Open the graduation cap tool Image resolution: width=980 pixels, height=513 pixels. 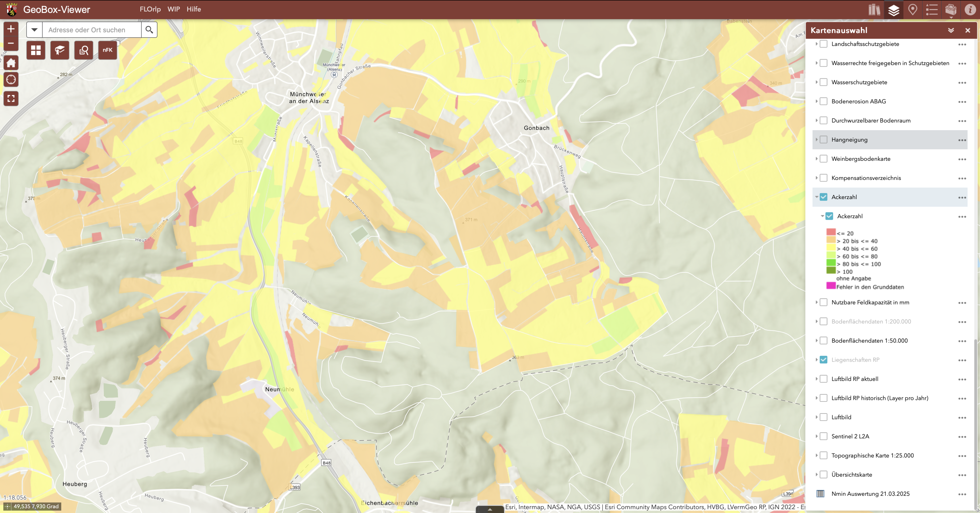pyautogui.click(x=60, y=50)
